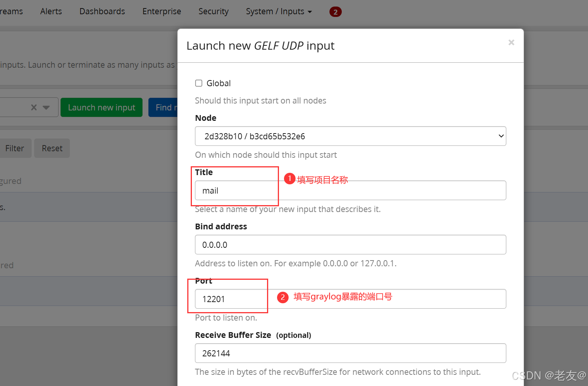
Task: Click the Reset button
Action: 52,148
